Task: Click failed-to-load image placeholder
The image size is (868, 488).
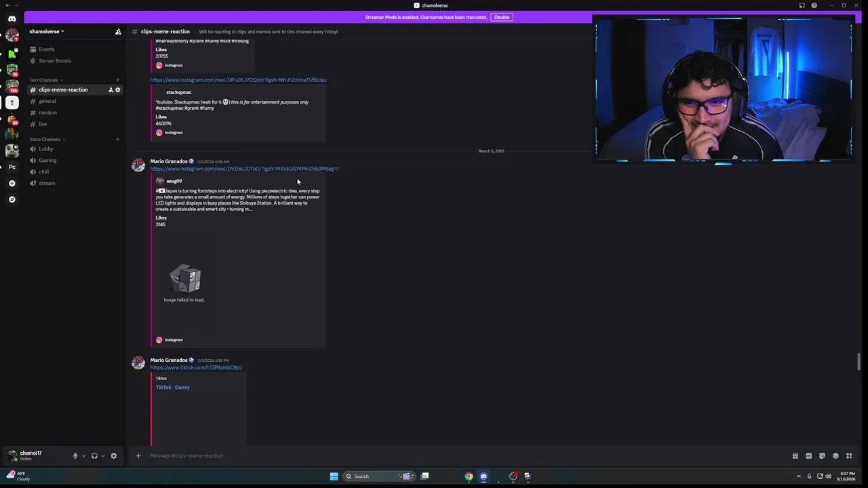Action: pos(184,283)
